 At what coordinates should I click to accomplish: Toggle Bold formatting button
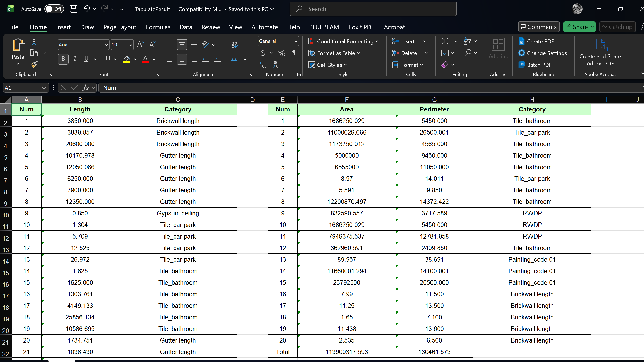click(x=63, y=59)
